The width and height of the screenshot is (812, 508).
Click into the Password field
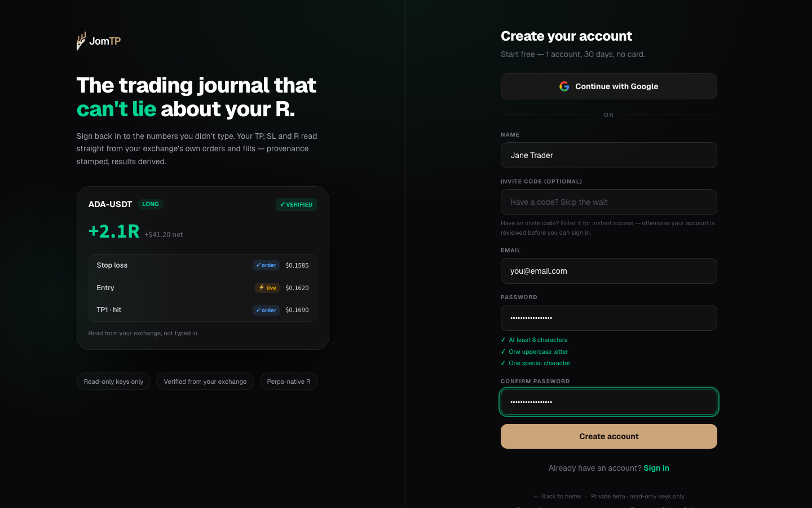tap(609, 318)
